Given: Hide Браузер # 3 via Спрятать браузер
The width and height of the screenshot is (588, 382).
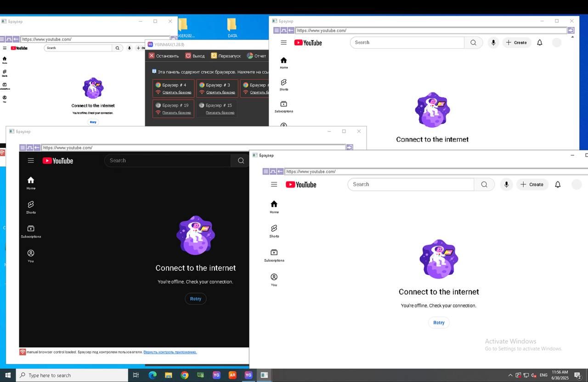Looking at the screenshot, I should (x=220, y=92).
